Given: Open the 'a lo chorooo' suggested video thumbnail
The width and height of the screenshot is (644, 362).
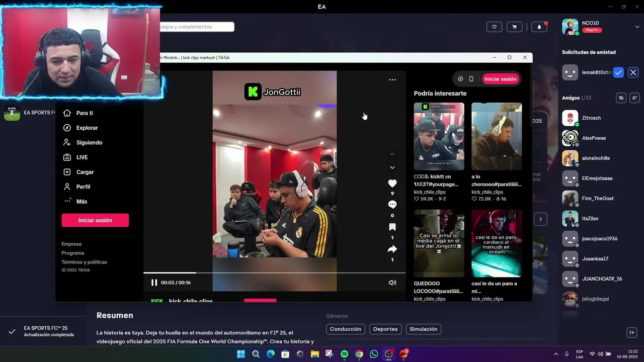Looking at the screenshot, I should [497, 136].
